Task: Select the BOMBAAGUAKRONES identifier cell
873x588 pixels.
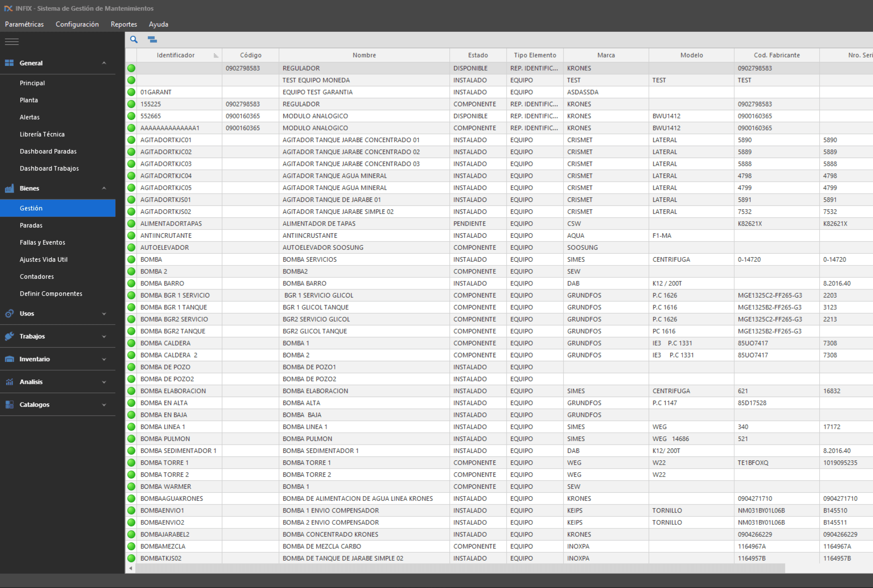Action: click(x=179, y=498)
